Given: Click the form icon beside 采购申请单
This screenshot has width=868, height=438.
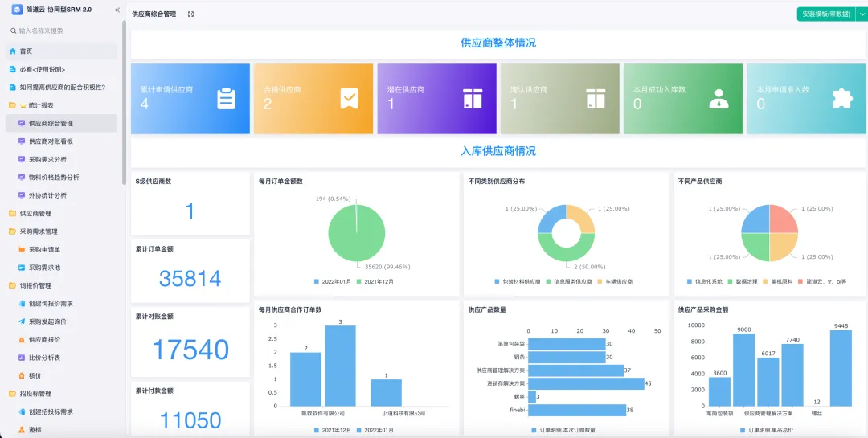Looking at the screenshot, I should [22, 249].
